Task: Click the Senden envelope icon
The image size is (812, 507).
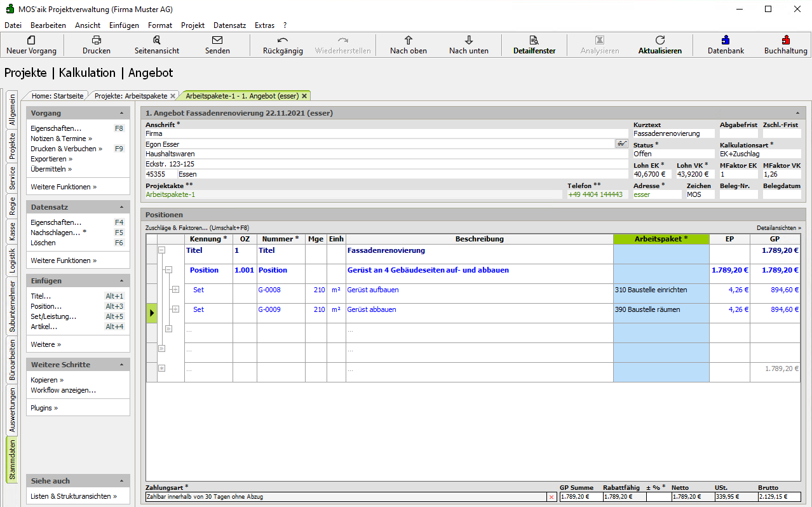Action: tap(217, 39)
